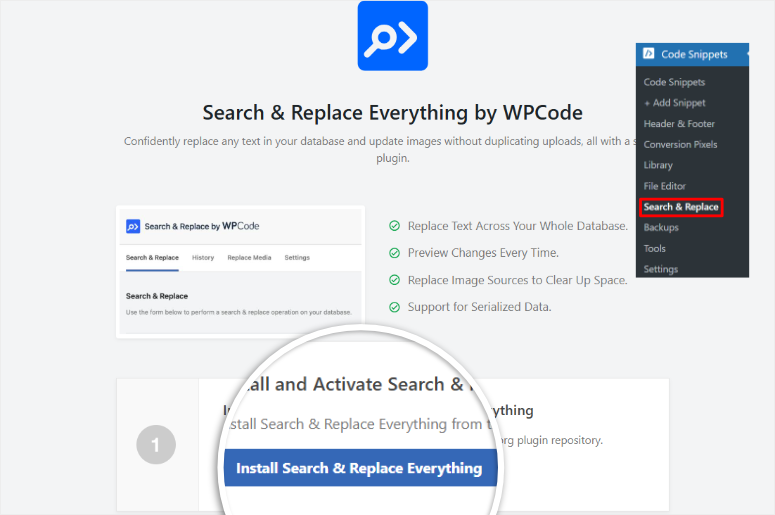Click checkmark icon beside Replace Image Sources
The image size is (775, 515).
[x=394, y=280]
